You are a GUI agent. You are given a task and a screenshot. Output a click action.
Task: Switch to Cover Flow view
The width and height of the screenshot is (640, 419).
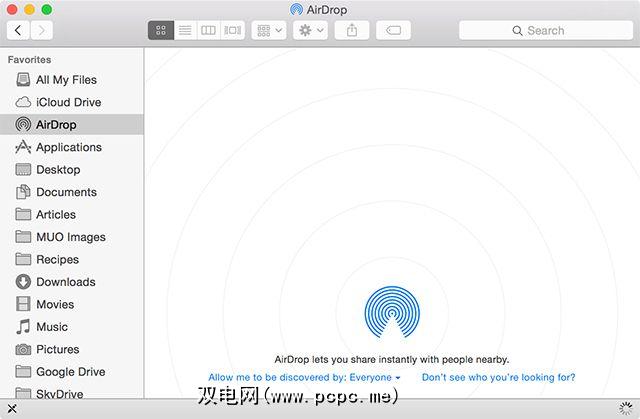pos(233,30)
